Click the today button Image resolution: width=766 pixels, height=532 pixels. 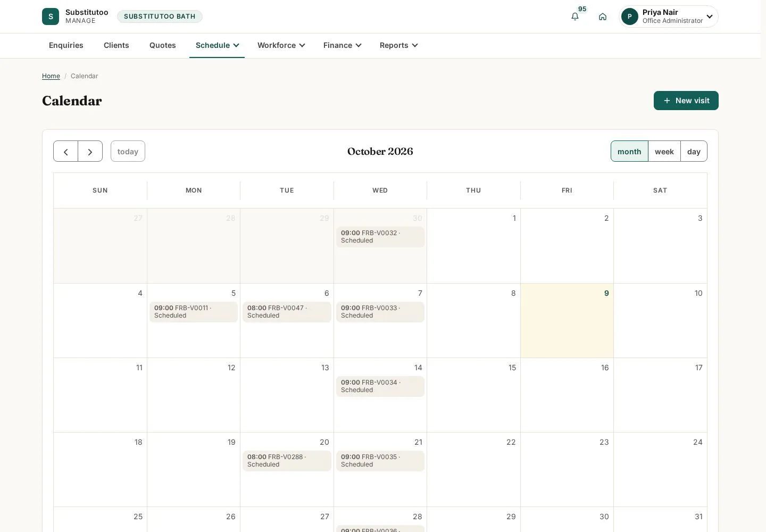[x=128, y=152]
